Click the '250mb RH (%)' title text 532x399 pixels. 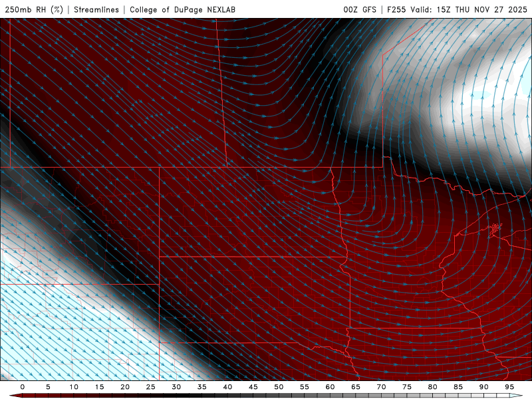pyautogui.click(x=34, y=9)
